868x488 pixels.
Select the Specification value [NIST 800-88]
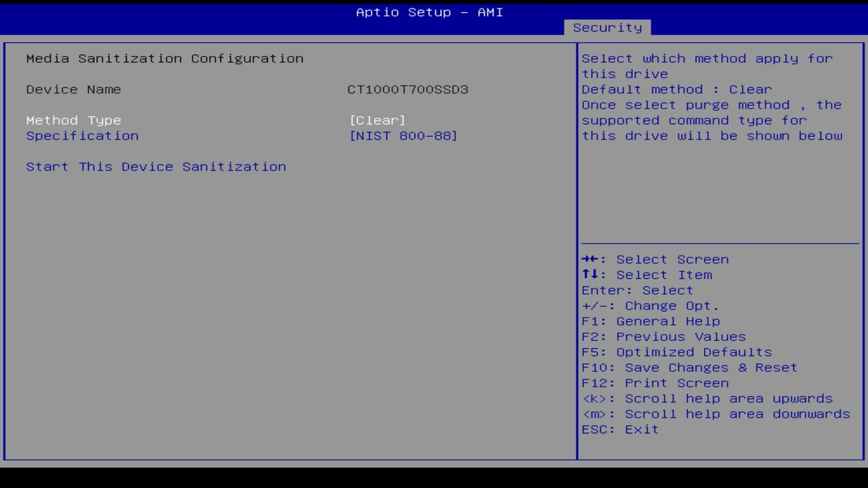coord(404,136)
